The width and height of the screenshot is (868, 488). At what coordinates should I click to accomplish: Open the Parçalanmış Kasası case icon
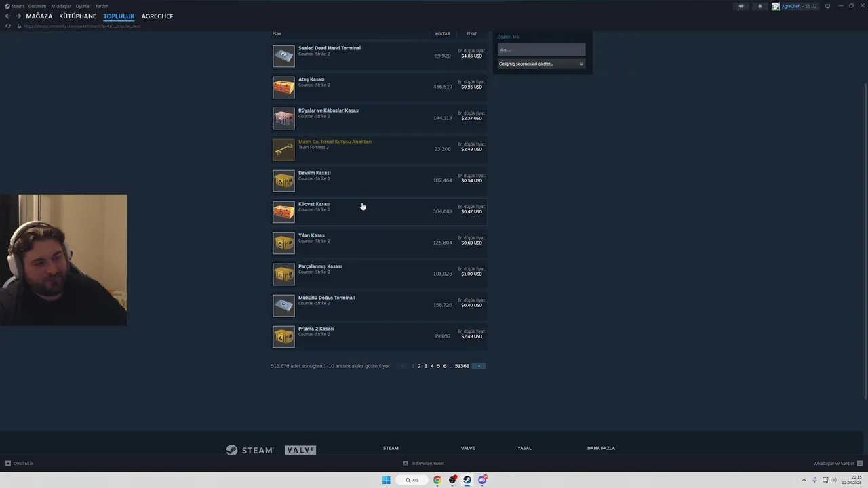coord(283,274)
